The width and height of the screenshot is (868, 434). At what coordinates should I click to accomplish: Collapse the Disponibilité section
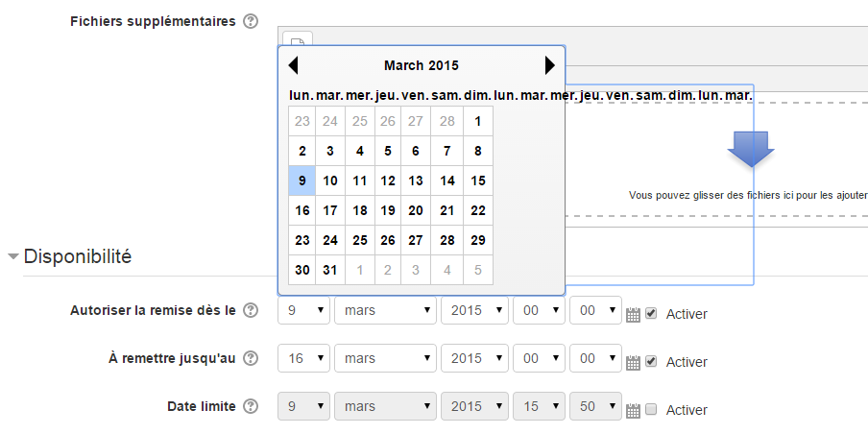(x=12, y=257)
